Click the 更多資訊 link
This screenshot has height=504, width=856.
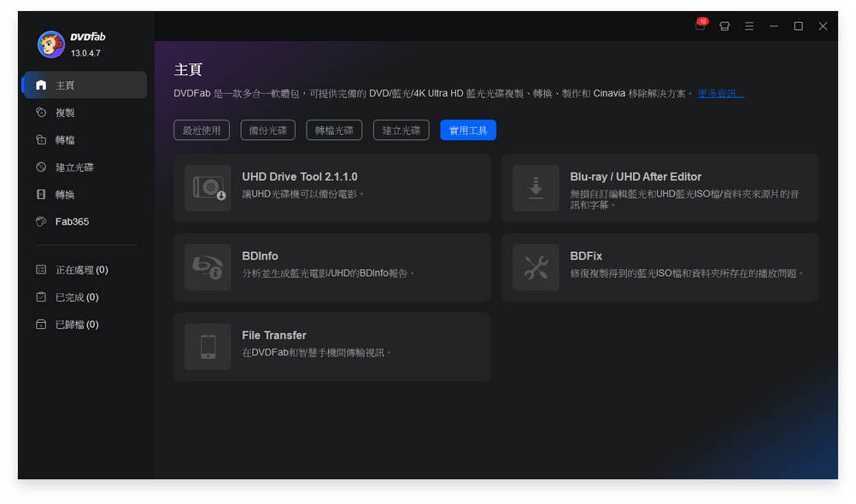point(719,93)
